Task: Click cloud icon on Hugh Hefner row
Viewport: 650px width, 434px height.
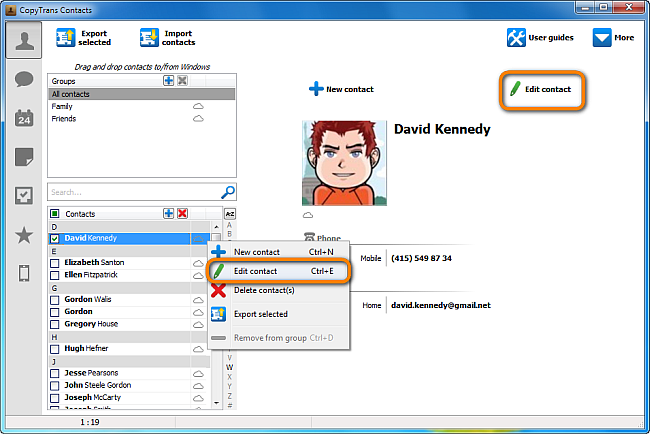Action: (x=198, y=349)
